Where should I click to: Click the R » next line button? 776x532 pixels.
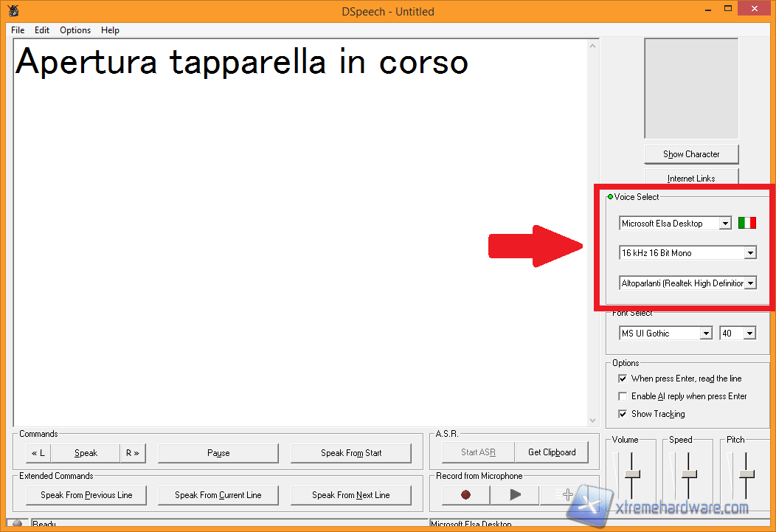pyautogui.click(x=132, y=453)
